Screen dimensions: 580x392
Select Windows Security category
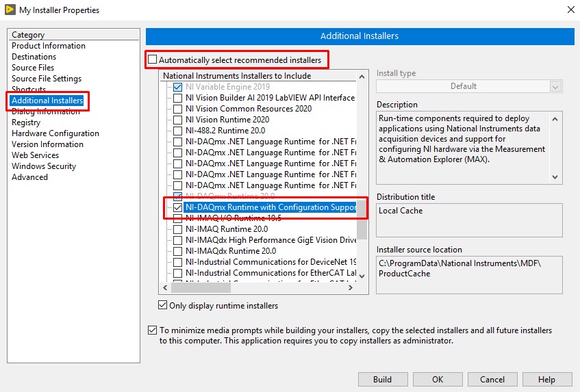[44, 166]
